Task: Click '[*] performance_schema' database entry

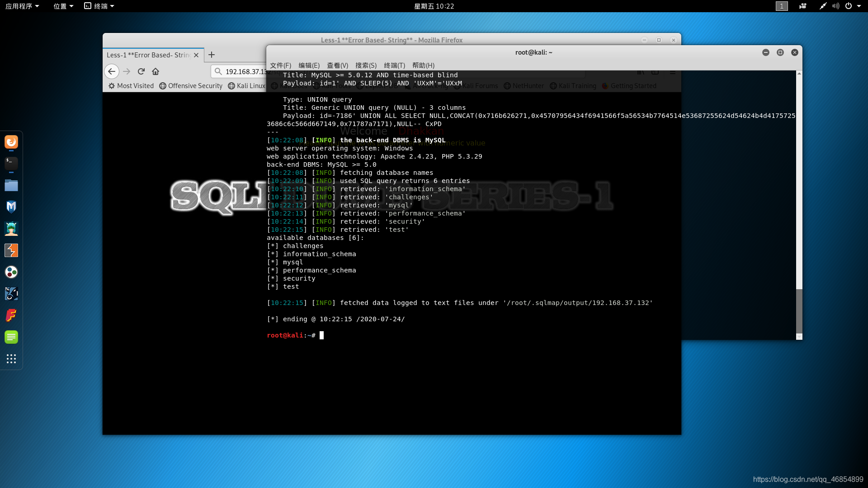Action: pos(311,270)
